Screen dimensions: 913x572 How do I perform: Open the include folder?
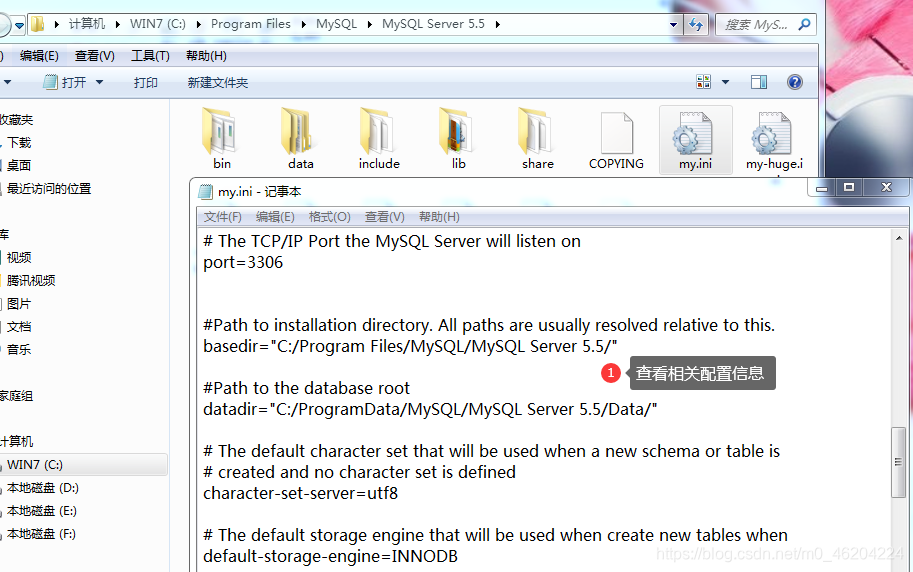click(379, 139)
